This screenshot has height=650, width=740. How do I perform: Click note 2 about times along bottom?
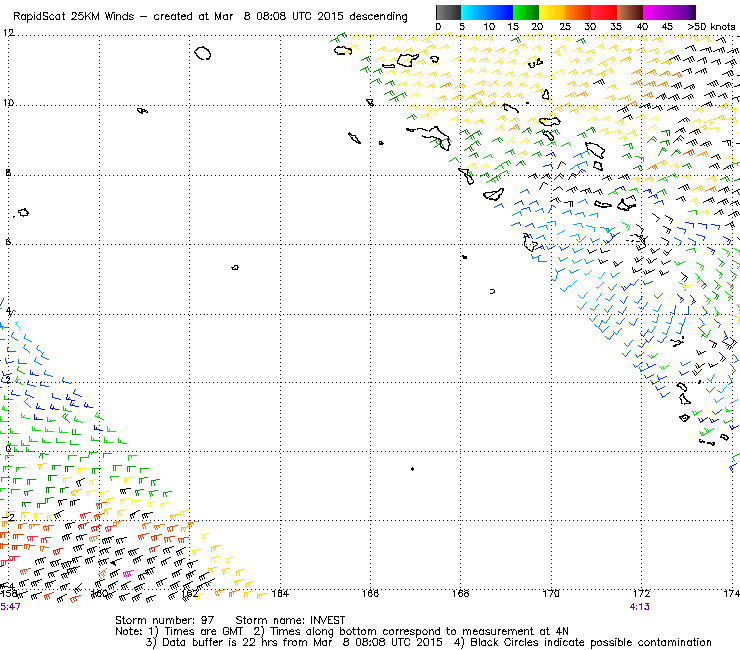[411, 632]
